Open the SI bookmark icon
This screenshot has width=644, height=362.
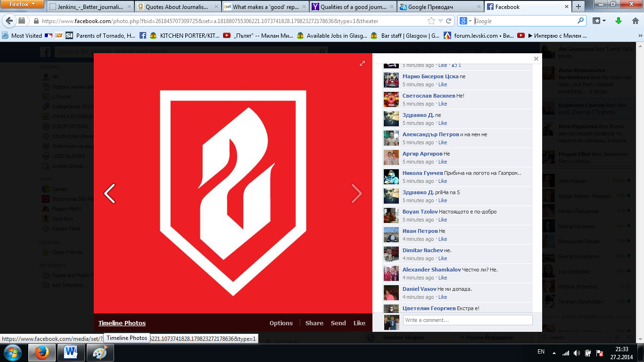pos(69,35)
